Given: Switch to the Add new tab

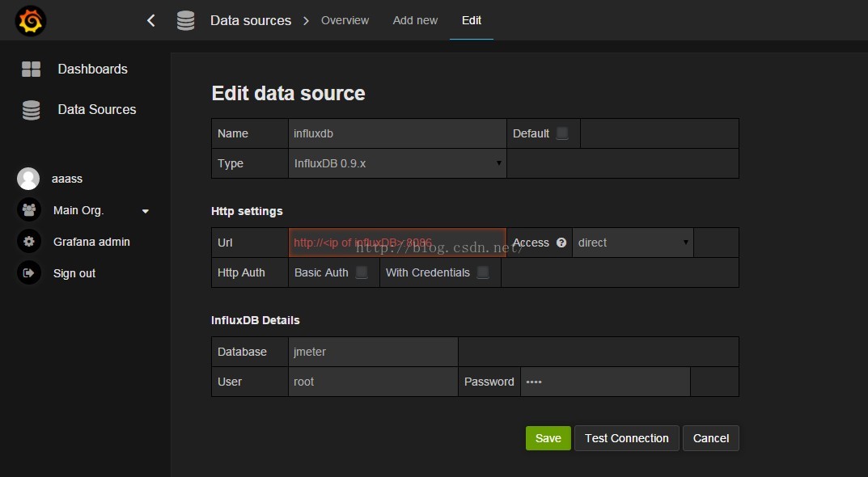Looking at the screenshot, I should (415, 20).
